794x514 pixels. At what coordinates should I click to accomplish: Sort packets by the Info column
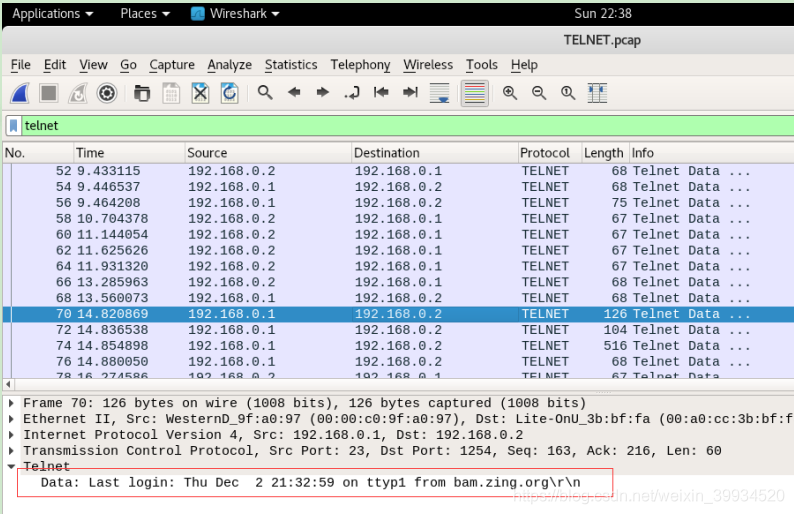click(711, 153)
